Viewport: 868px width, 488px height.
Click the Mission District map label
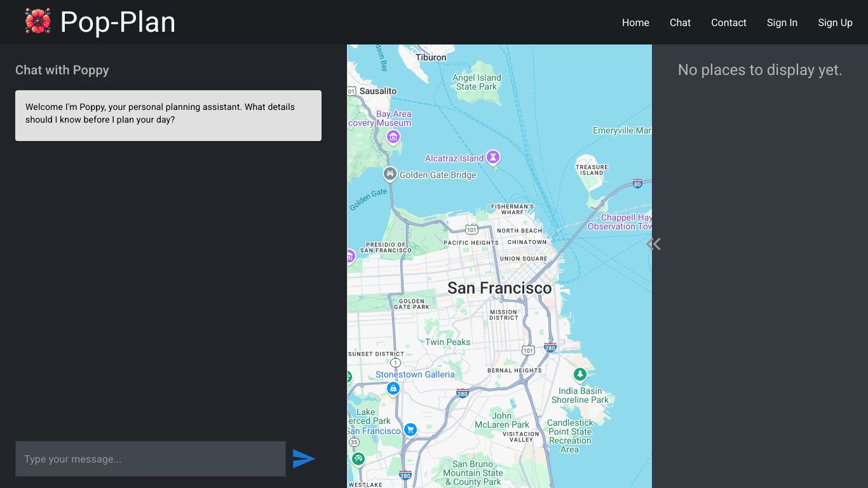[504, 315]
